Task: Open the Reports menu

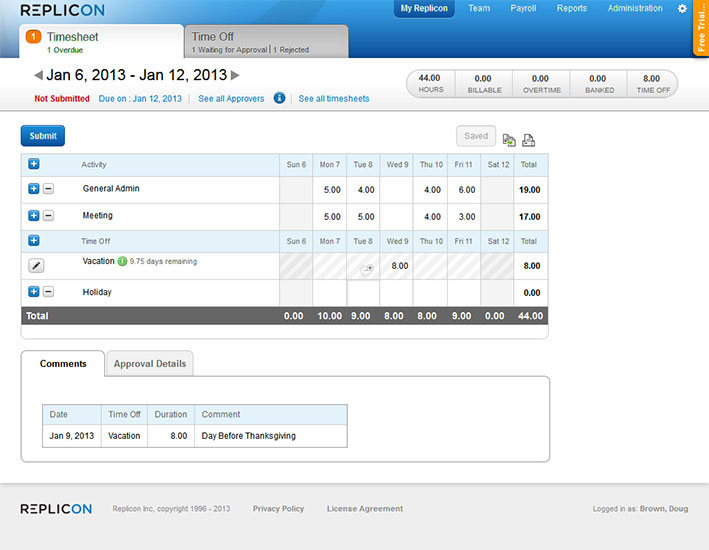Action: (x=571, y=9)
